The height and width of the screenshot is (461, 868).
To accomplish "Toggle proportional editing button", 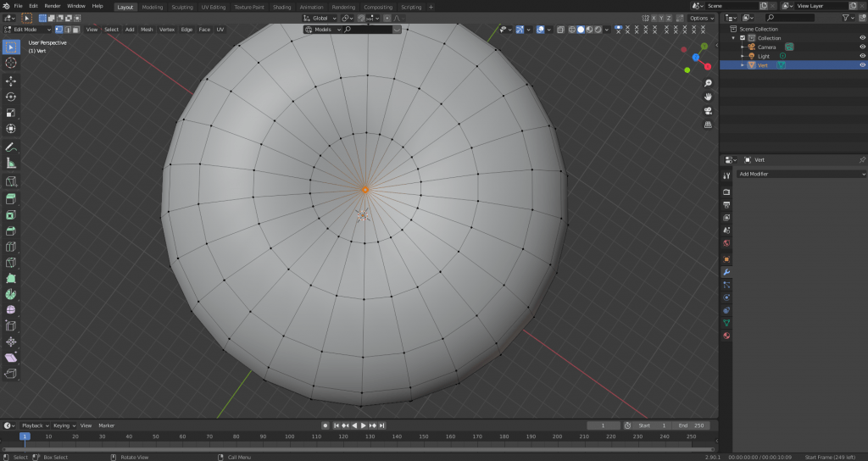I will [x=387, y=19].
